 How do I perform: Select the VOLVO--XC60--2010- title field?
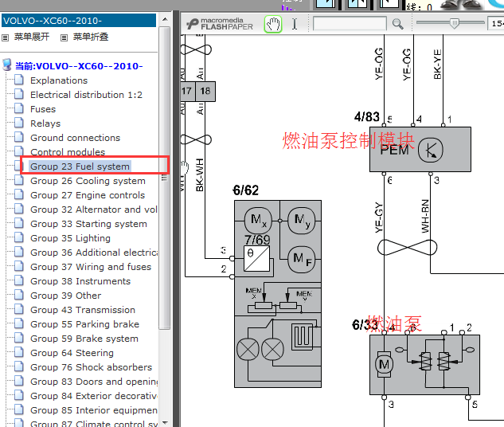coord(79,21)
